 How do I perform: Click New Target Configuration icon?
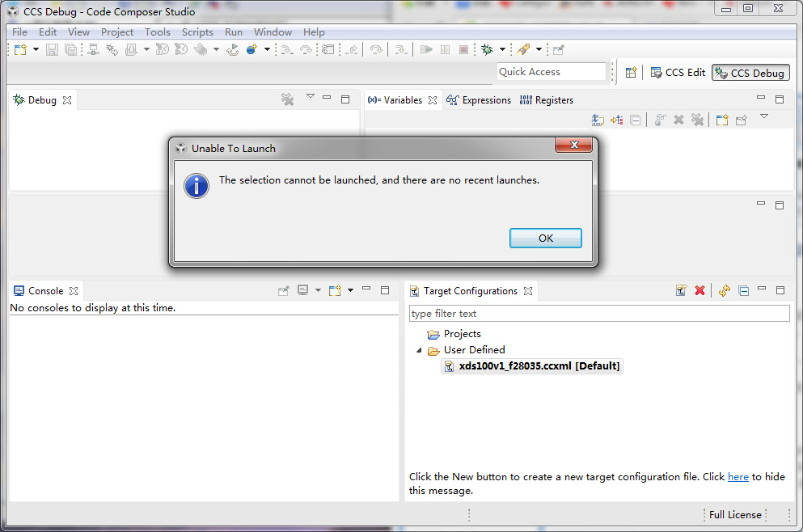681,290
